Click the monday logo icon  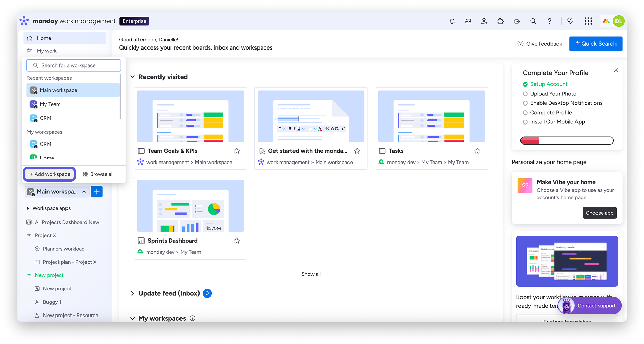click(x=24, y=21)
